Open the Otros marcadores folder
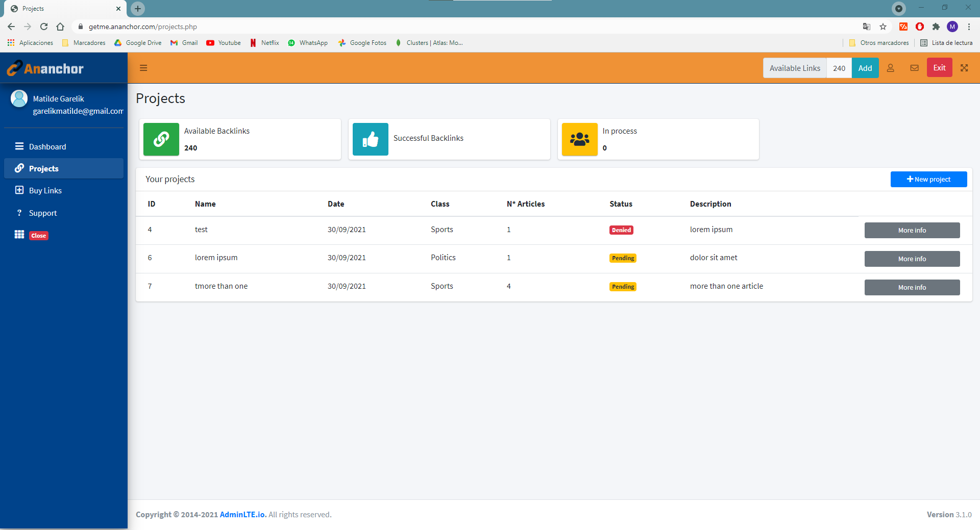Screen dimensions: 980x530 coord(879,43)
